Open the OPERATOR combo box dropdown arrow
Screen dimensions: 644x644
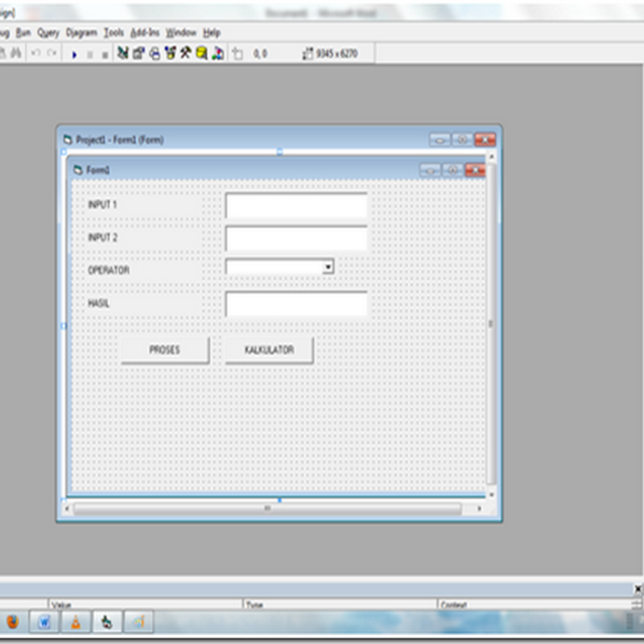(x=329, y=266)
